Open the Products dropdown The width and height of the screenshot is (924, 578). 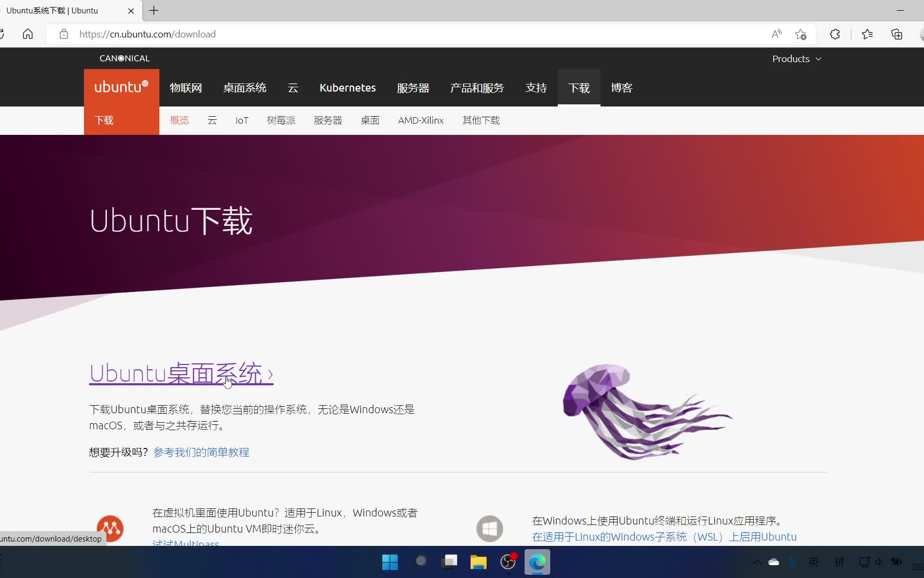tap(796, 59)
